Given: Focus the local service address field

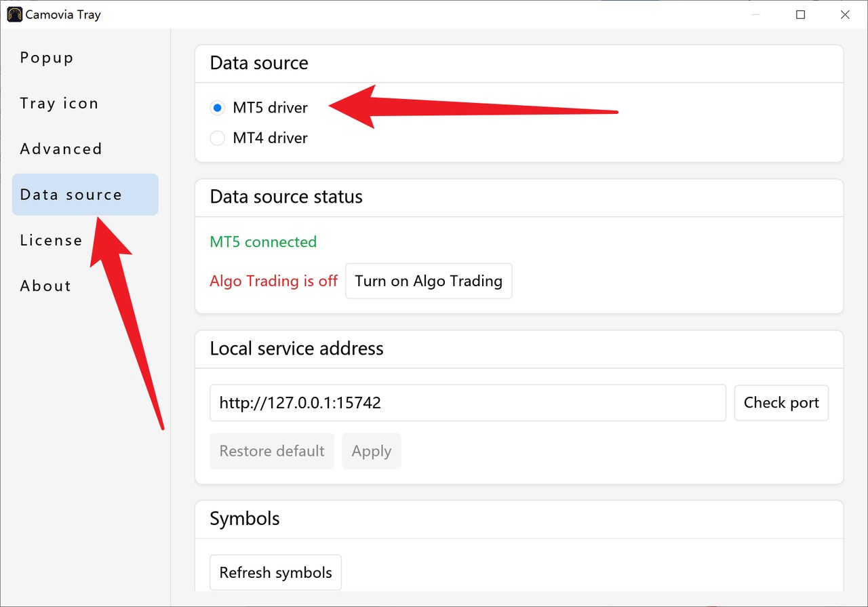Looking at the screenshot, I should [468, 403].
